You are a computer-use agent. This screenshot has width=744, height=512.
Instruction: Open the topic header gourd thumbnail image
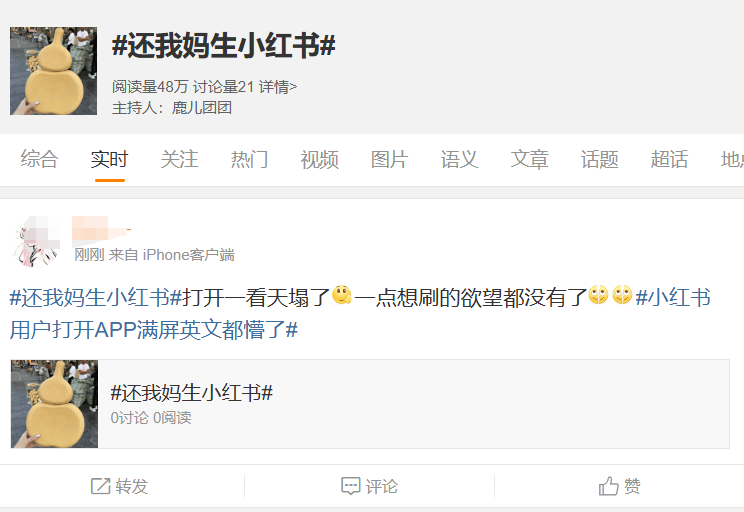tap(54, 71)
